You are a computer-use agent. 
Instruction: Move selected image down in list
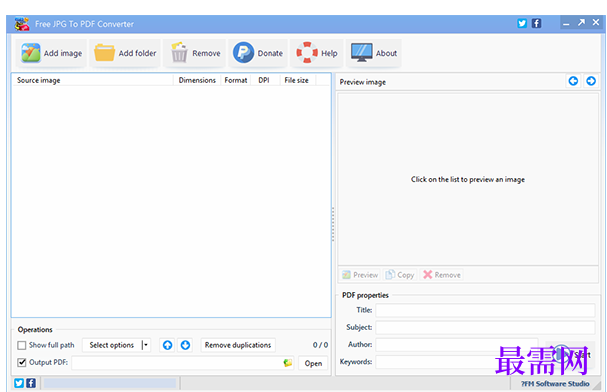pyautogui.click(x=185, y=345)
